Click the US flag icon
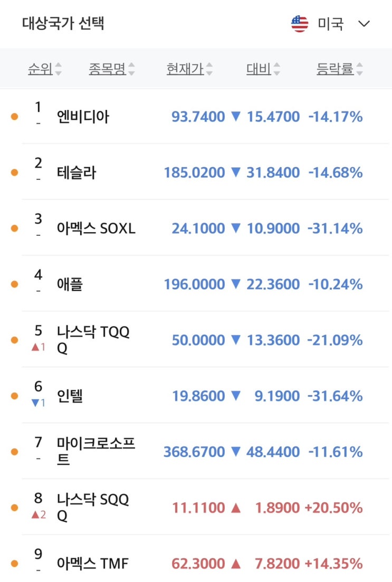The width and height of the screenshot is (392, 582). coord(300,24)
